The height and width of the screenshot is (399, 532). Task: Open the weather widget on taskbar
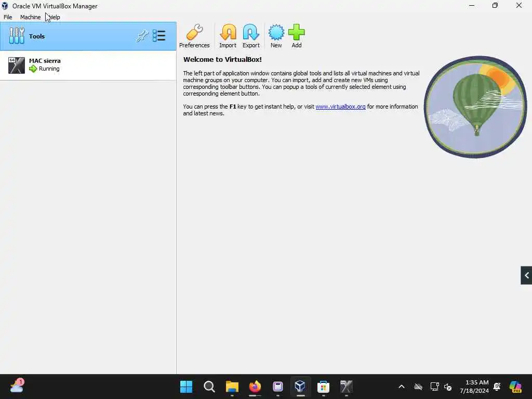click(17, 386)
